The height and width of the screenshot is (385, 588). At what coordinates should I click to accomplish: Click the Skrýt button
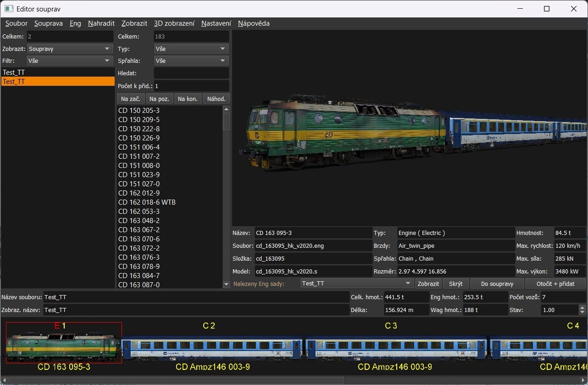click(455, 284)
